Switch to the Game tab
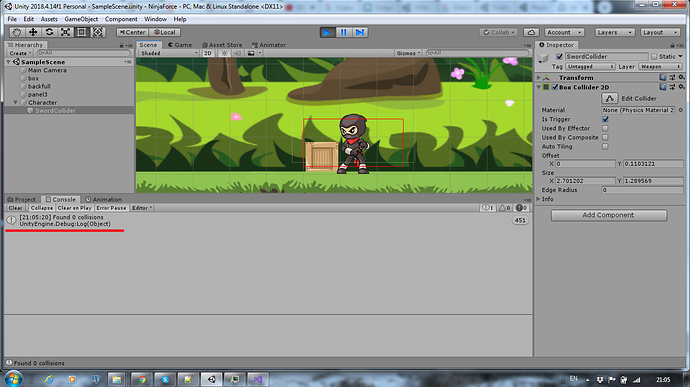This screenshot has height=387, width=690. [180, 45]
